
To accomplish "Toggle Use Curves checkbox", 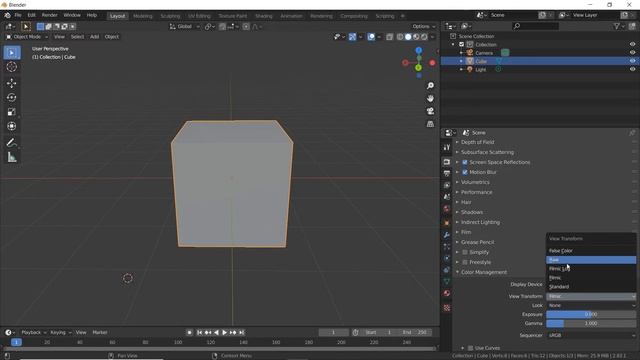I will click(x=470, y=348).
